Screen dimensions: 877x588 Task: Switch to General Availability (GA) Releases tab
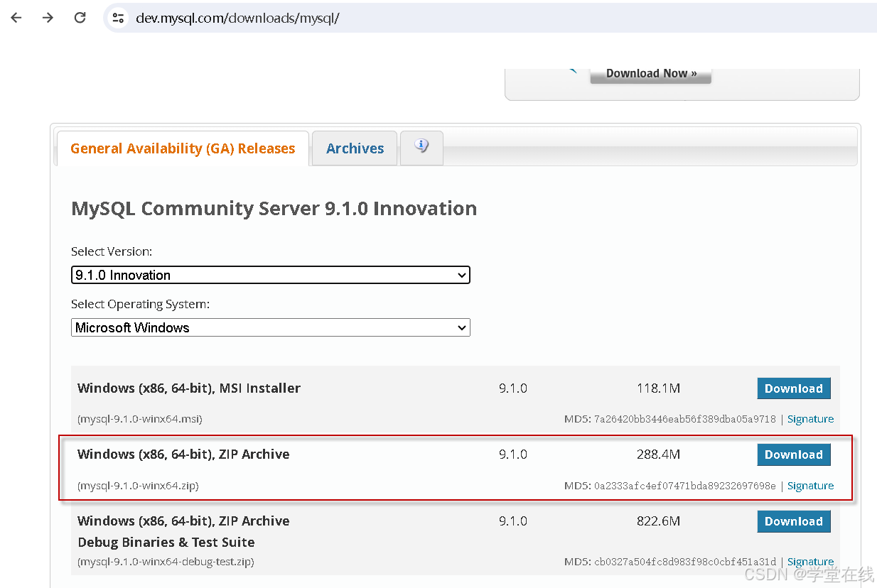183,148
